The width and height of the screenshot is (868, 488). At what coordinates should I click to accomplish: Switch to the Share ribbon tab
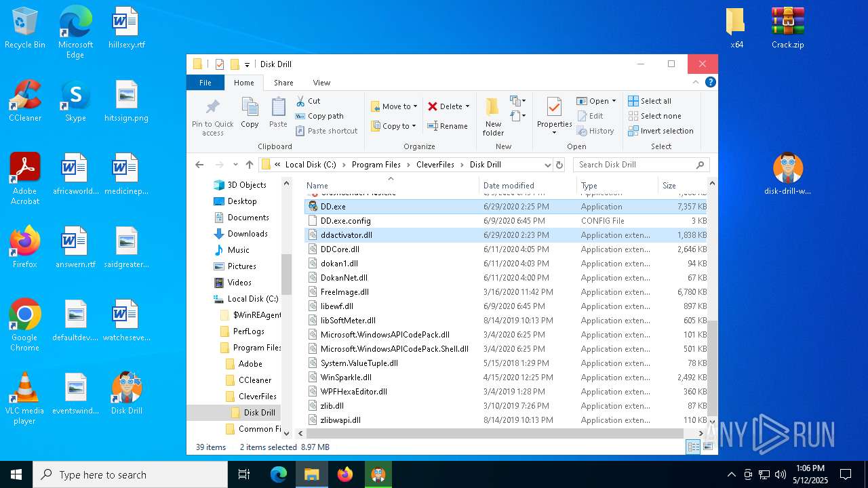coord(283,83)
